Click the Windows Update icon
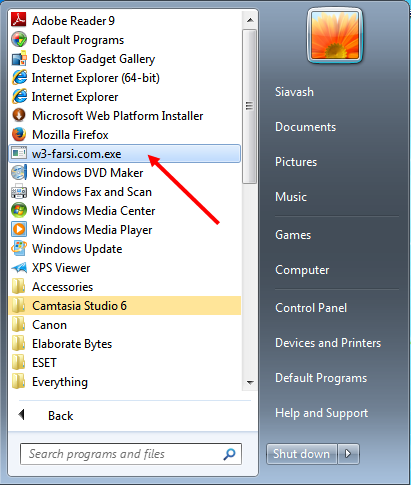 [x=19, y=248]
